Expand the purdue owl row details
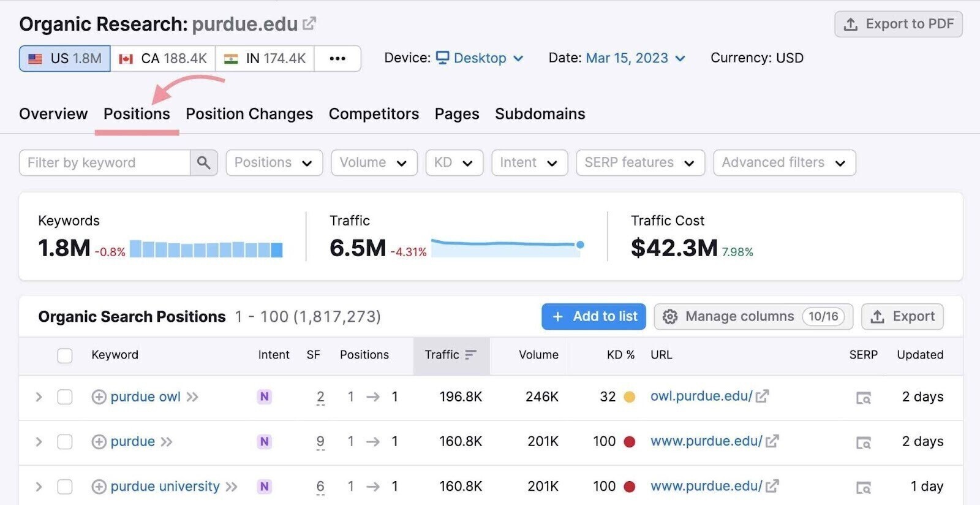 (39, 397)
